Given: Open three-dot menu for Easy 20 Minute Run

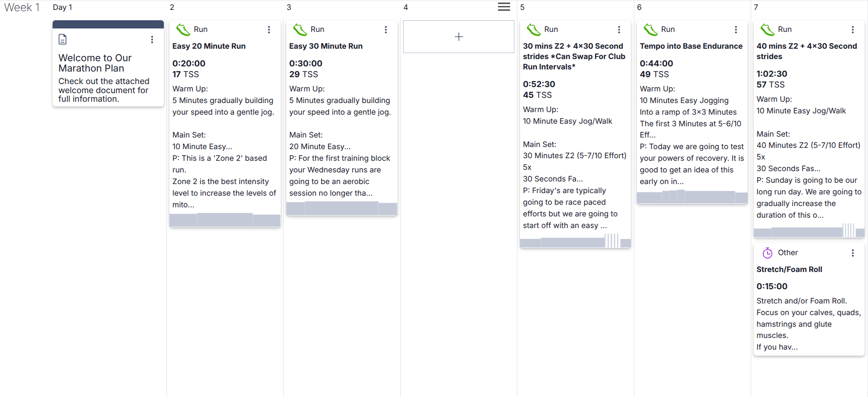Looking at the screenshot, I should pyautogui.click(x=269, y=30).
